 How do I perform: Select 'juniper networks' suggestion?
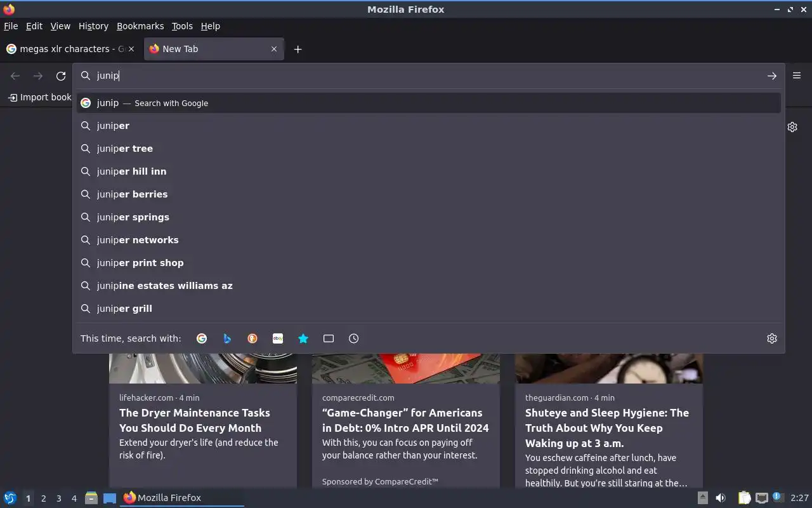429,240
